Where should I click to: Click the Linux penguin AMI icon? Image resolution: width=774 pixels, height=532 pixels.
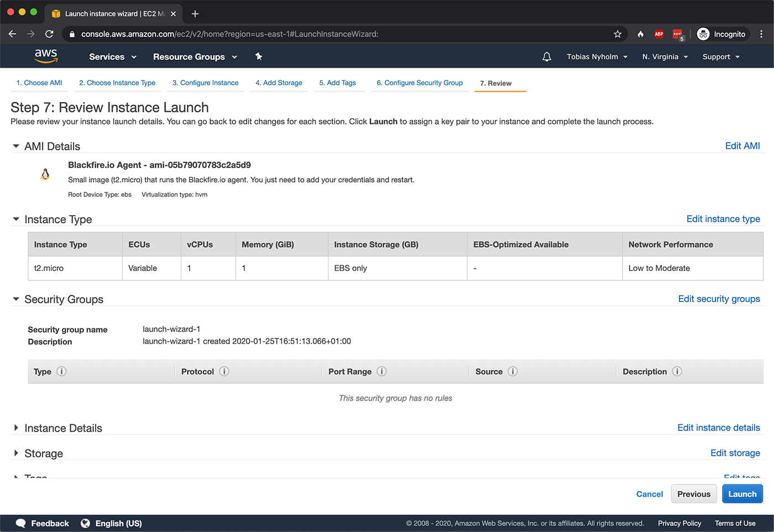(45, 174)
